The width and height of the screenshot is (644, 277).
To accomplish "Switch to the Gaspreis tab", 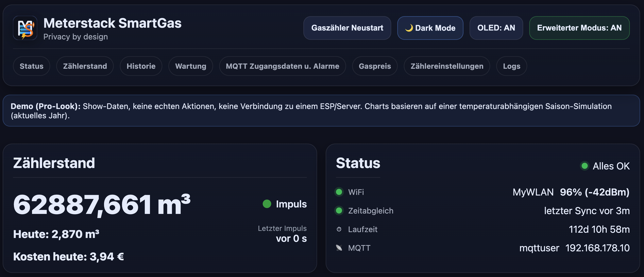I will click(x=375, y=66).
